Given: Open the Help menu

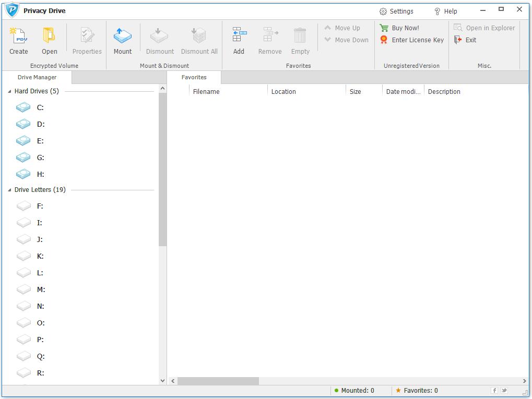Looking at the screenshot, I should pyautogui.click(x=445, y=11).
